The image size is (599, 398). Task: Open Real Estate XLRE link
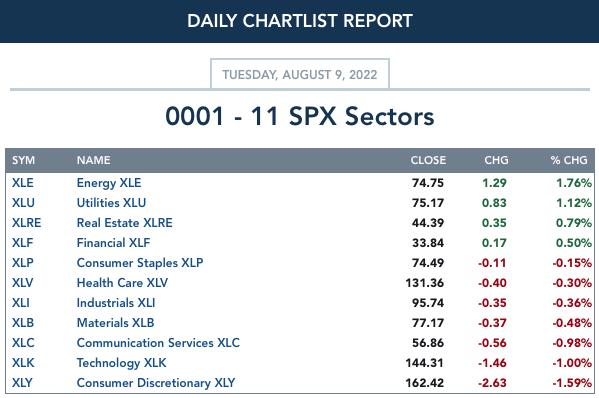(x=125, y=223)
